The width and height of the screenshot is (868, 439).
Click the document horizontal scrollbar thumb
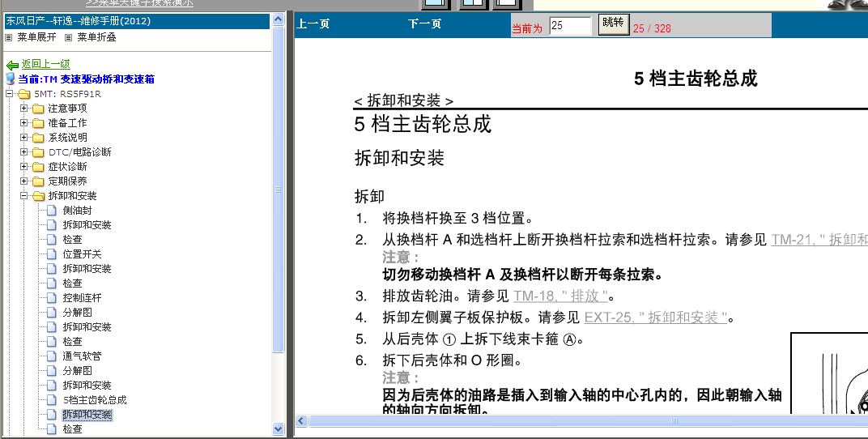pyautogui.click(x=588, y=420)
